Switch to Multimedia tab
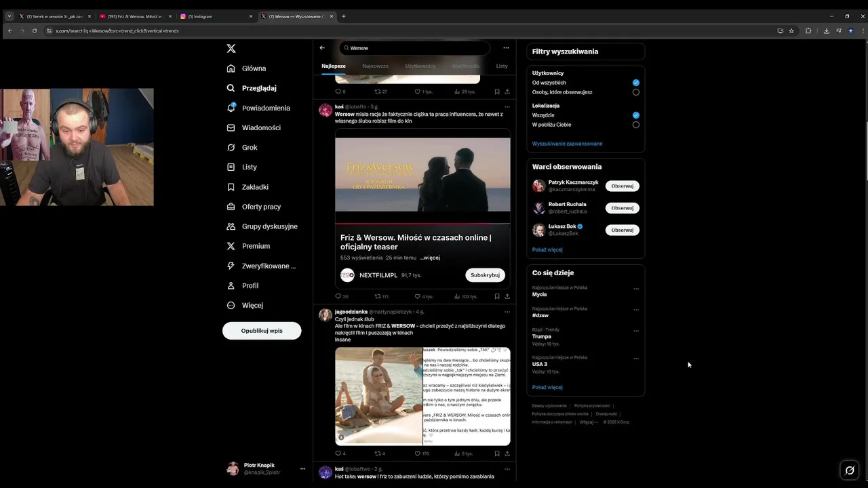 point(466,66)
